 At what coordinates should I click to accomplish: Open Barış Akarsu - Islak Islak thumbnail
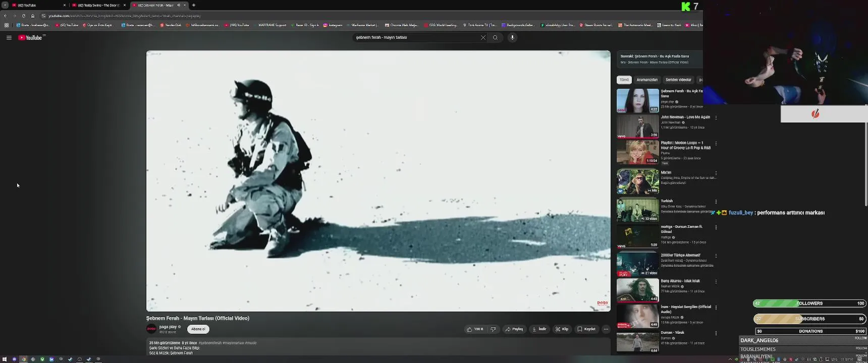click(638, 290)
